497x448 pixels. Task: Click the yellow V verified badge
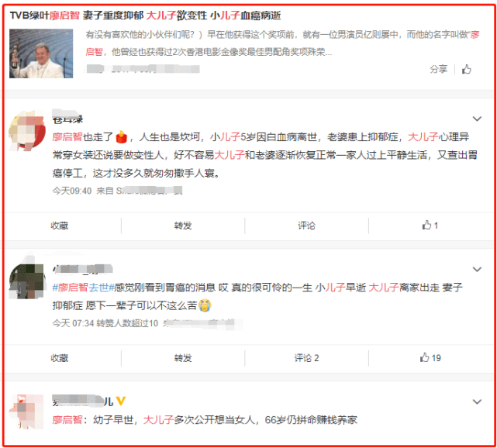(x=120, y=401)
